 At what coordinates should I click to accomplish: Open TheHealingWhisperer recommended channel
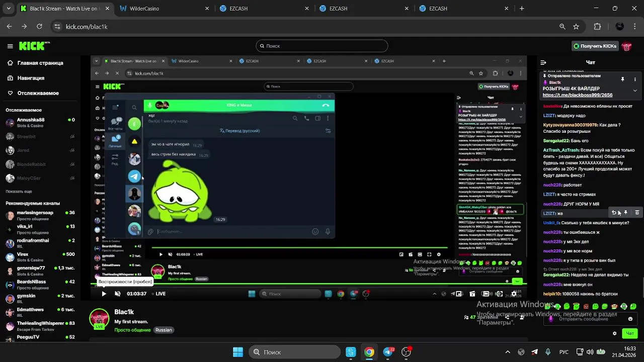tap(40, 325)
